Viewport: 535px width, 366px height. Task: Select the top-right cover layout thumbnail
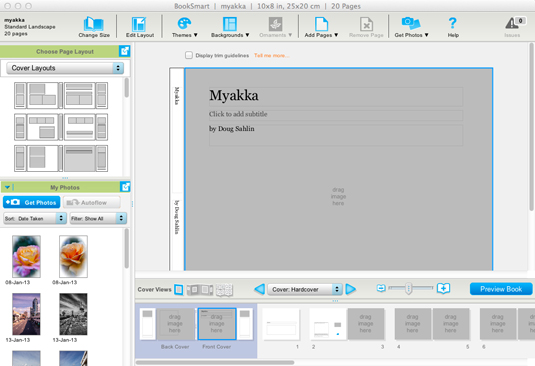(86, 95)
